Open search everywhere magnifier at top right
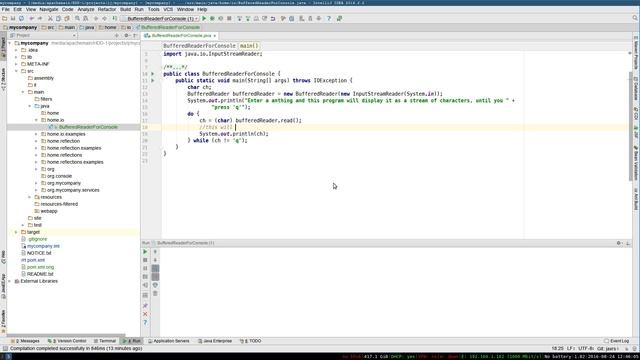The width and height of the screenshot is (640, 360). pyautogui.click(x=635, y=18)
